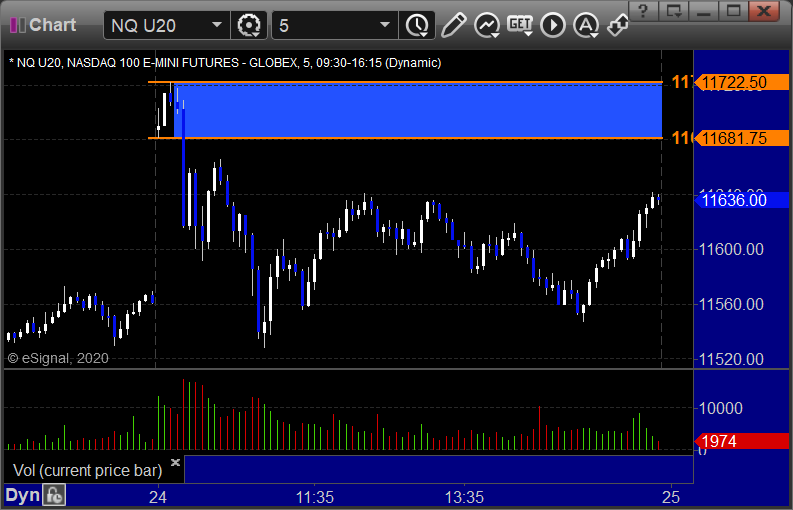The width and height of the screenshot is (793, 510).
Task: Click the 1974 volume value label
Action: [x=741, y=441]
